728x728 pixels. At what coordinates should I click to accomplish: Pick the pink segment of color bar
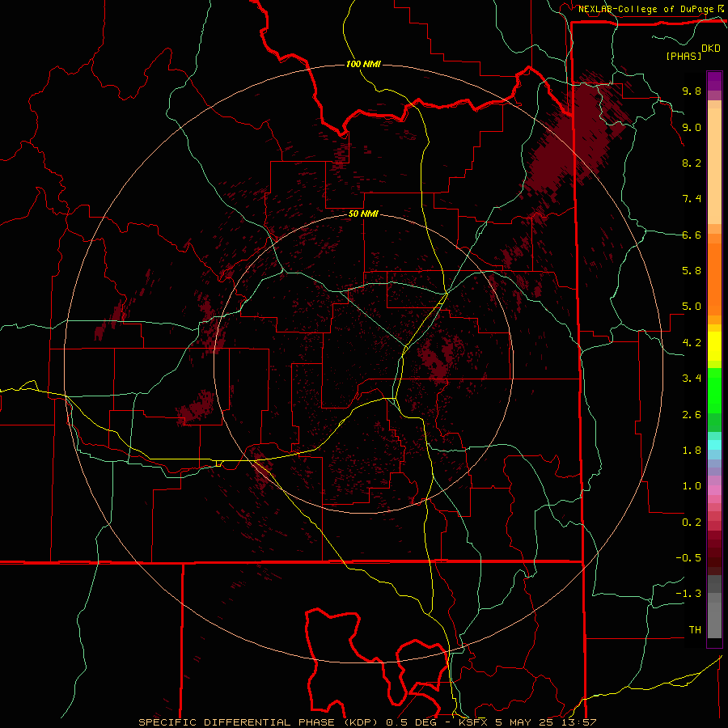pyautogui.click(x=714, y=490)
